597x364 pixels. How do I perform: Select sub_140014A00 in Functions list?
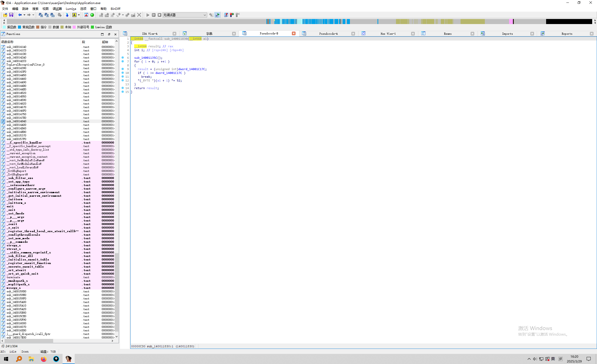16,125
